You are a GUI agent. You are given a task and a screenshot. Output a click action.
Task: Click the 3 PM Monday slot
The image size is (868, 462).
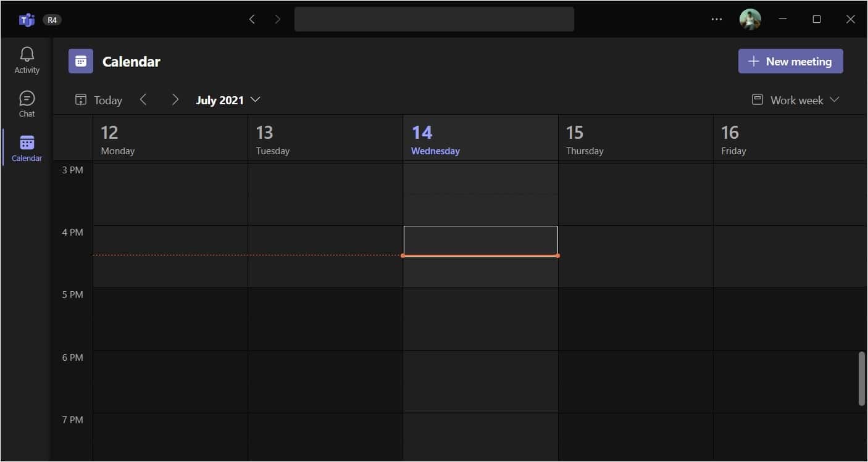pos(170,194)
